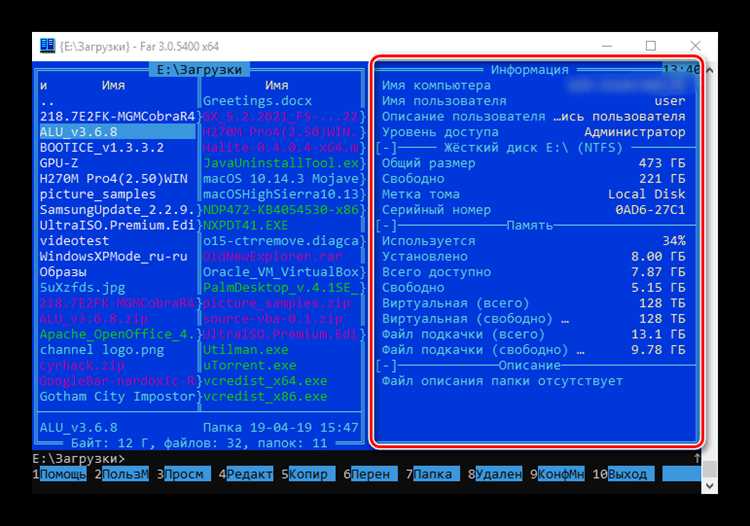Select the o15-ctrremove.diagca file
This screenshot has height=526, width=750.
[281, 241]
